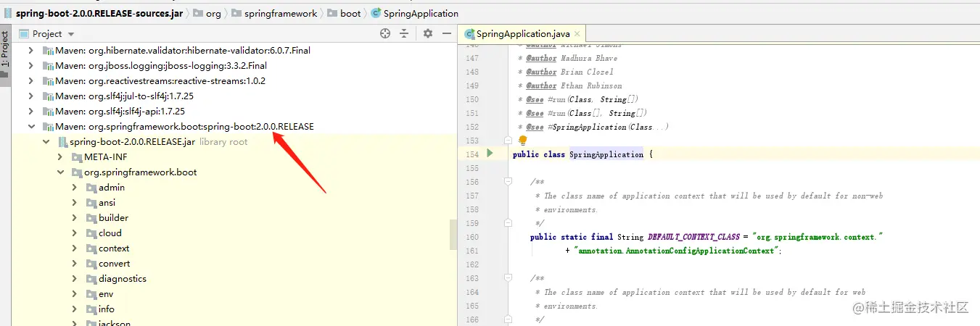Open Project panel settings gear
The image size is (980, 326).
pyautogui.click(x=428, y=33)
